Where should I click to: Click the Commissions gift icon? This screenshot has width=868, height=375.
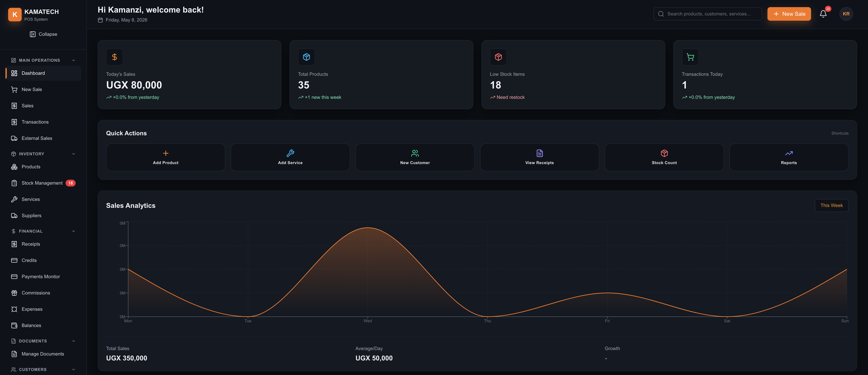14,293
